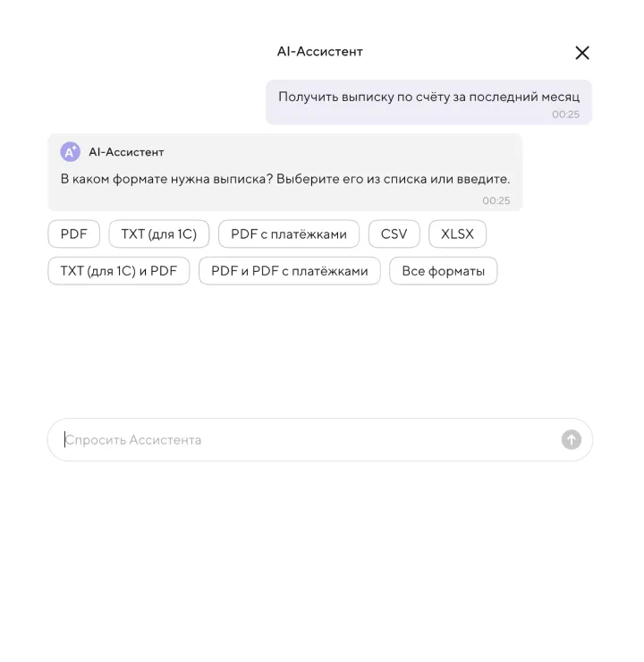Pick the PDF с платёжками format
The height and width of the screenshot is (662, 644).
click(x=289, y=234)
